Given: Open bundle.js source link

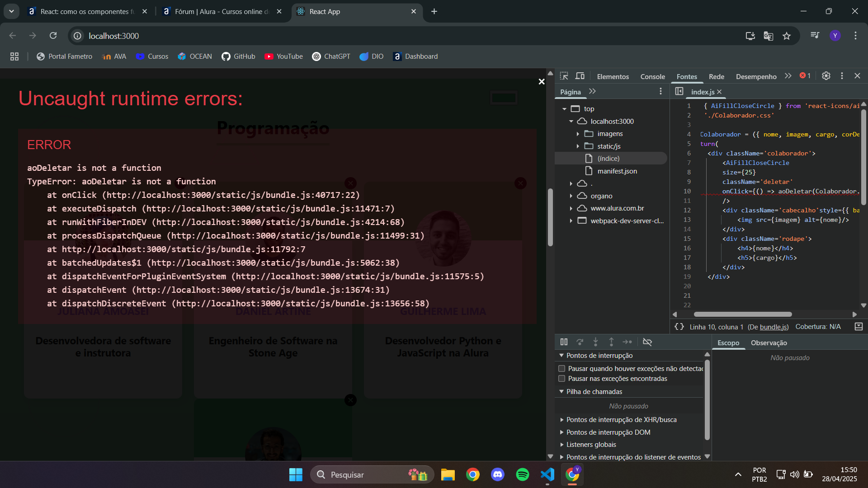Looking at the screenshot, I should [x=774, y=327].
